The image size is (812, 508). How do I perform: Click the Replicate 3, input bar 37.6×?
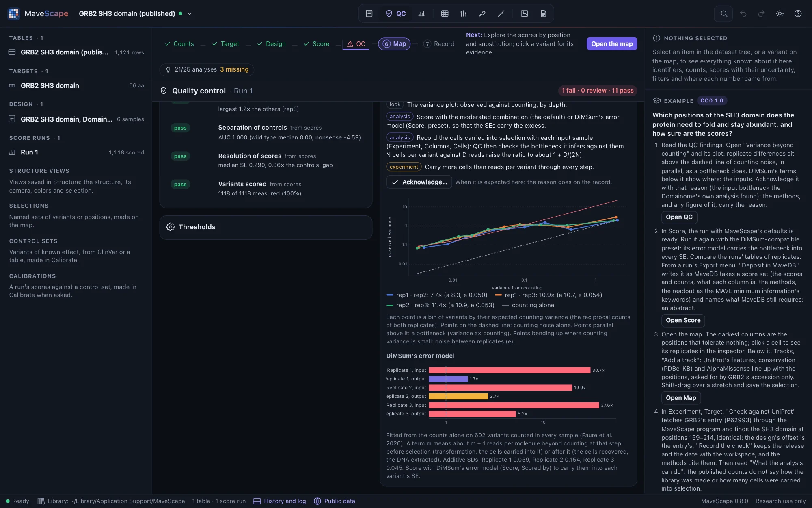tap(514, 405)
